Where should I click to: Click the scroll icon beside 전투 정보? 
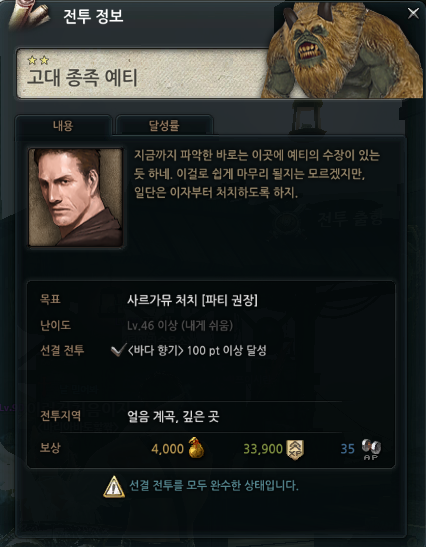coord(28,16)
